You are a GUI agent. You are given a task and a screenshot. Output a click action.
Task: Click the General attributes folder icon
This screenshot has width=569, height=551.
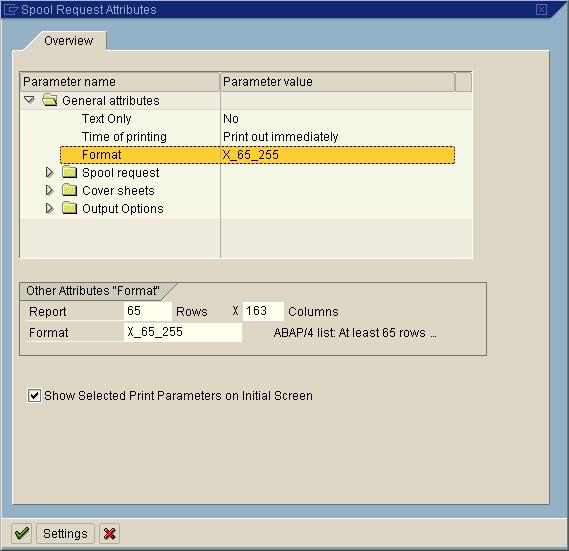click(50, 100)
